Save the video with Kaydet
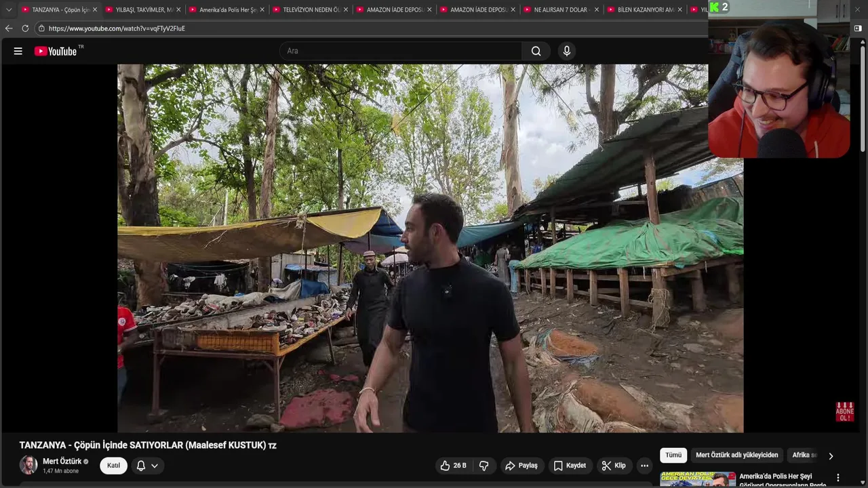Image resolution: width=868 pixels, height=488 pixels. click(570, 466)
